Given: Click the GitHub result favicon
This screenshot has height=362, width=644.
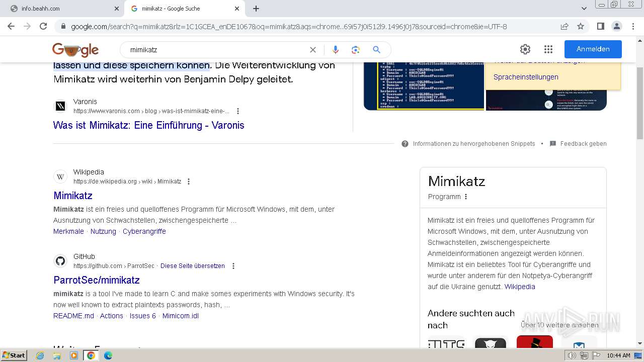Looking at the screenshot, I should 60,261.
